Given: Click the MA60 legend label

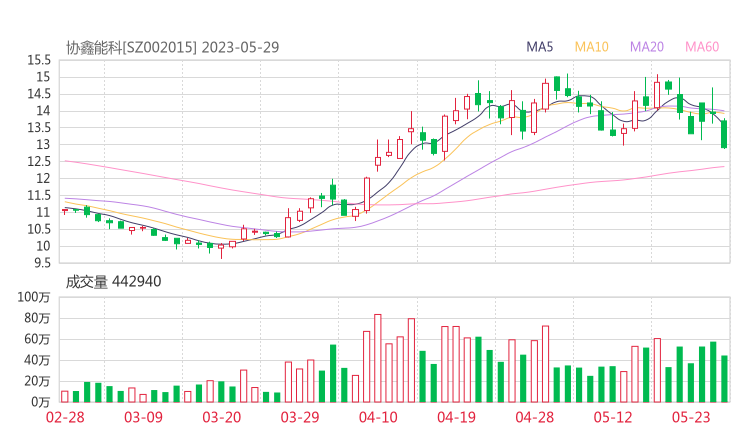Looking at the screenshot, I should coord(702,47).
